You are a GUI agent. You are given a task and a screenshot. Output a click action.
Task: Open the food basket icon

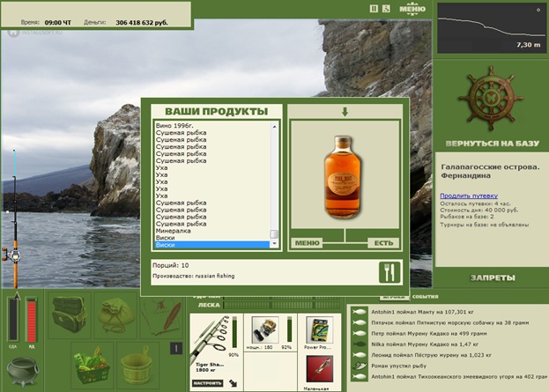tap(92, 365)
